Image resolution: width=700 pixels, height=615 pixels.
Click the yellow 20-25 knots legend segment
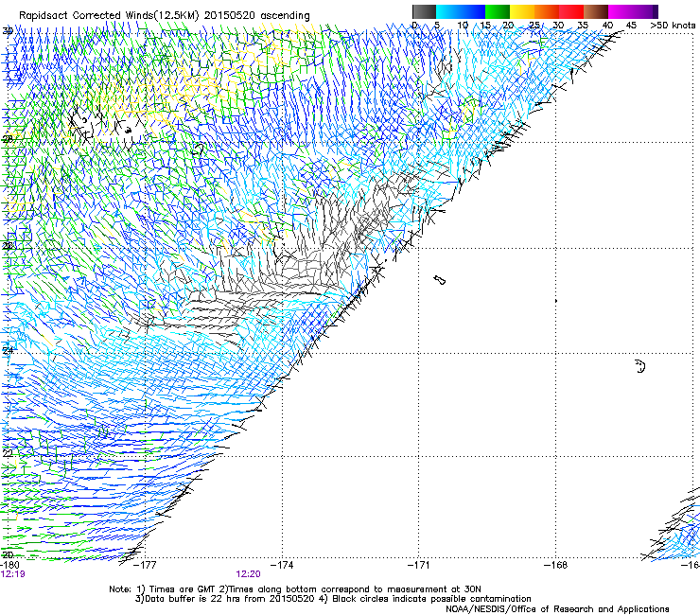[522, 11]
